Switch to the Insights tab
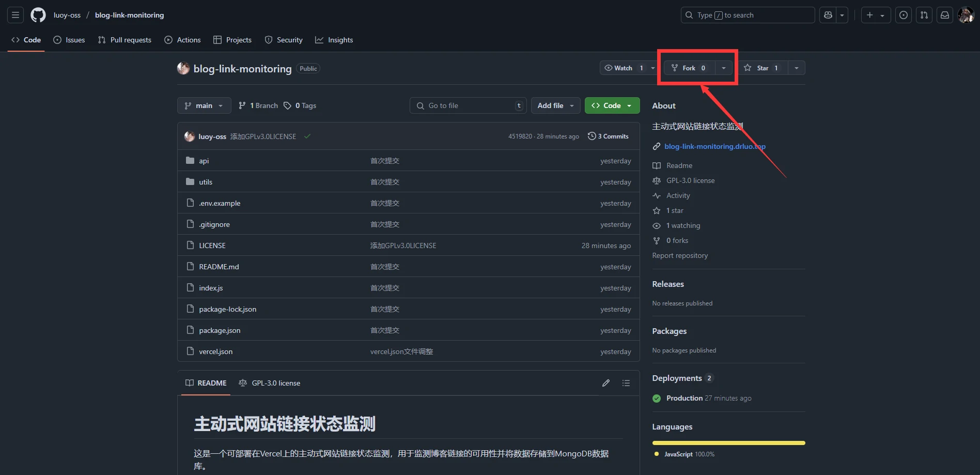 [x=334, y=40]
